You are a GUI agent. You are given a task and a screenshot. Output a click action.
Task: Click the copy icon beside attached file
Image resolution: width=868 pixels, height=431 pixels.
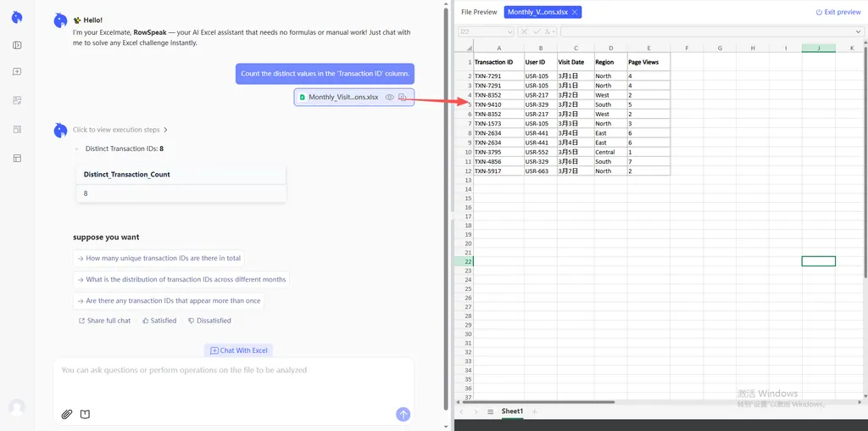pyautogui.click(x=403, y=98)
